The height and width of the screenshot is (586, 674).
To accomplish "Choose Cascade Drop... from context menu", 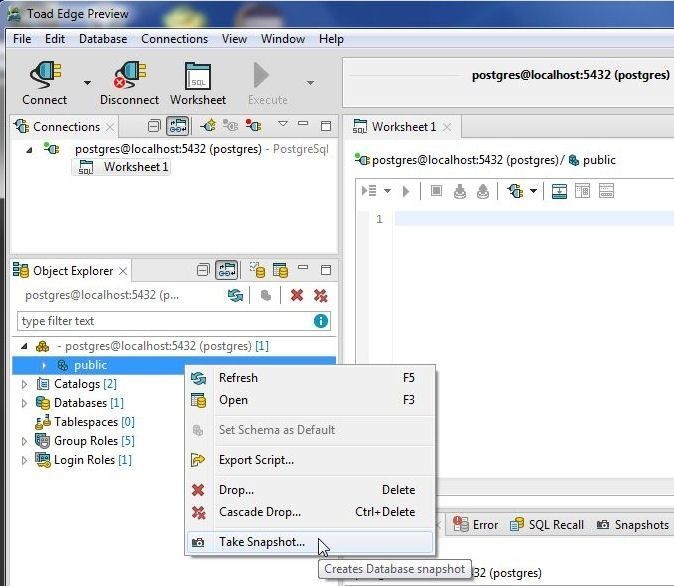I will pyautogui.click(x=310, y=512).
